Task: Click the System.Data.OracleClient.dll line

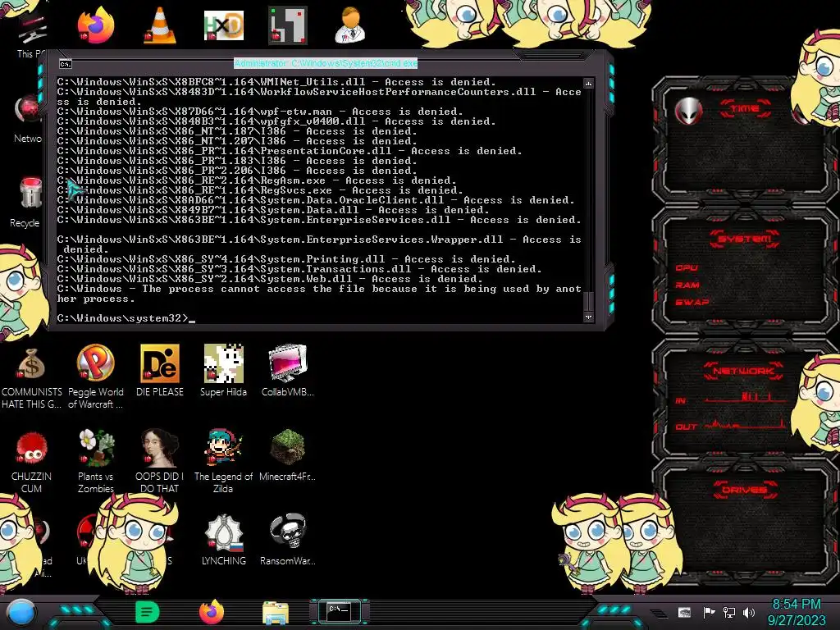Action: point(316,200)
